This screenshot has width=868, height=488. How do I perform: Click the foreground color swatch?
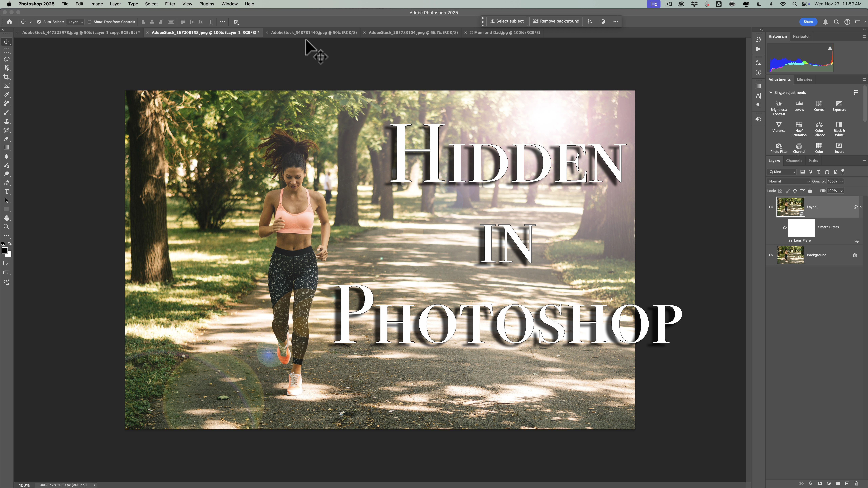[x=5, y=250]
